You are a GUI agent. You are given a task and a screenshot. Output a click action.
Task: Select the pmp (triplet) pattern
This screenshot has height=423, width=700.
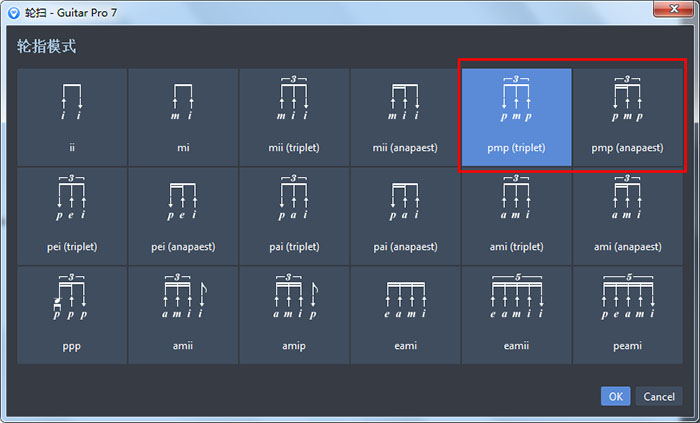coord(516,117)
